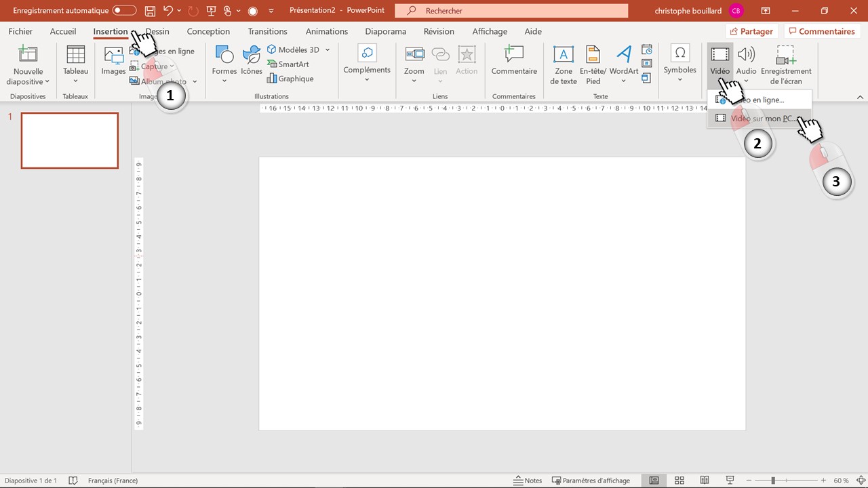Click the Images button in ribbon

(x=113, y=61)
